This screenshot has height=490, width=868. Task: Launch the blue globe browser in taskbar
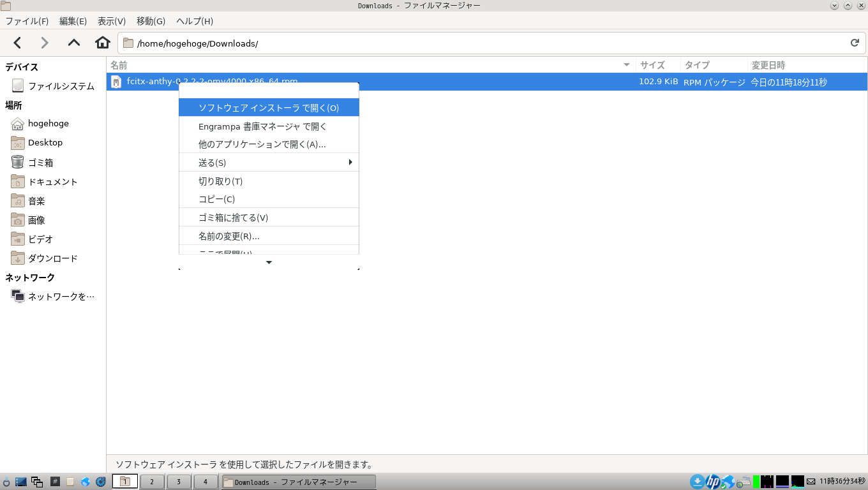click(86, 482)
